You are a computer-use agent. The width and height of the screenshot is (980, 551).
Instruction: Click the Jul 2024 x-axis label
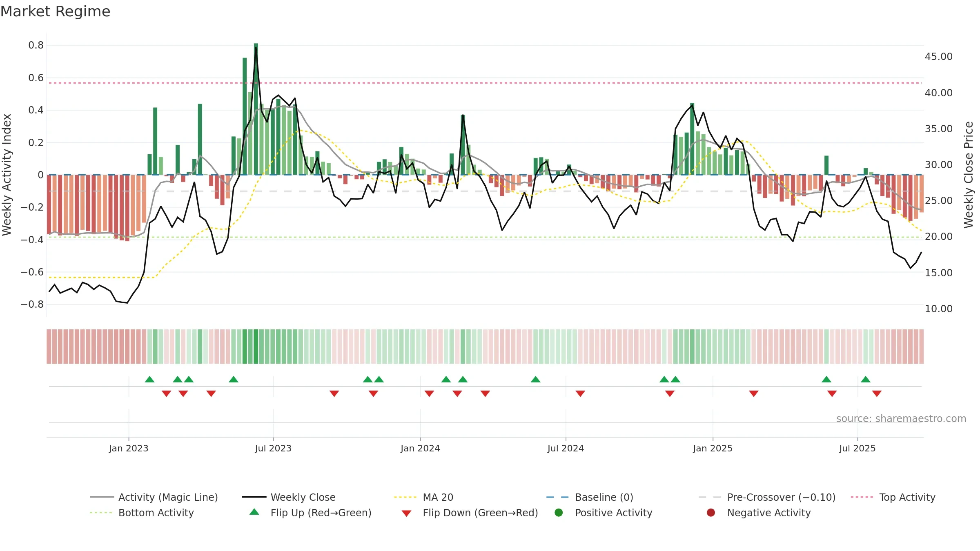pyautogui.click(x=566, y=448)
